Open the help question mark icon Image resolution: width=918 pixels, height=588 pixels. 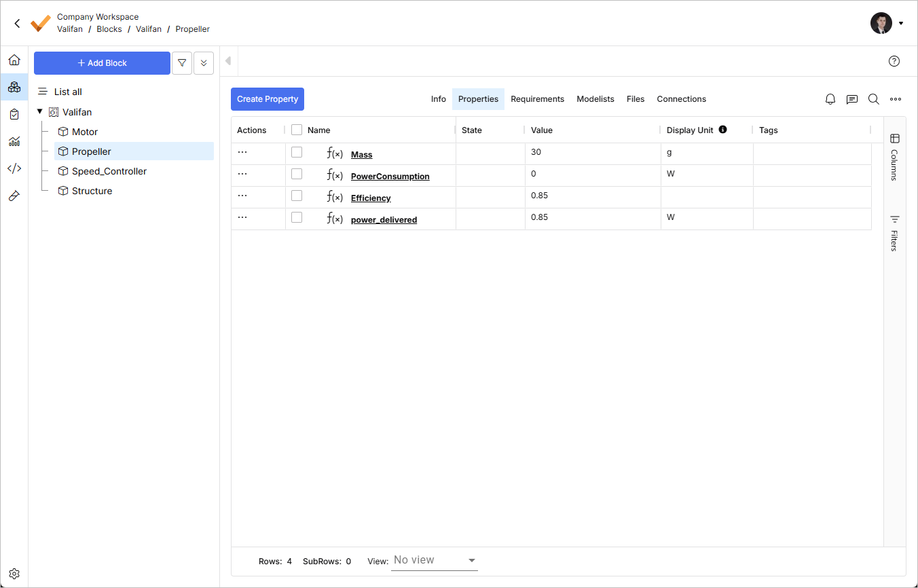894,61
